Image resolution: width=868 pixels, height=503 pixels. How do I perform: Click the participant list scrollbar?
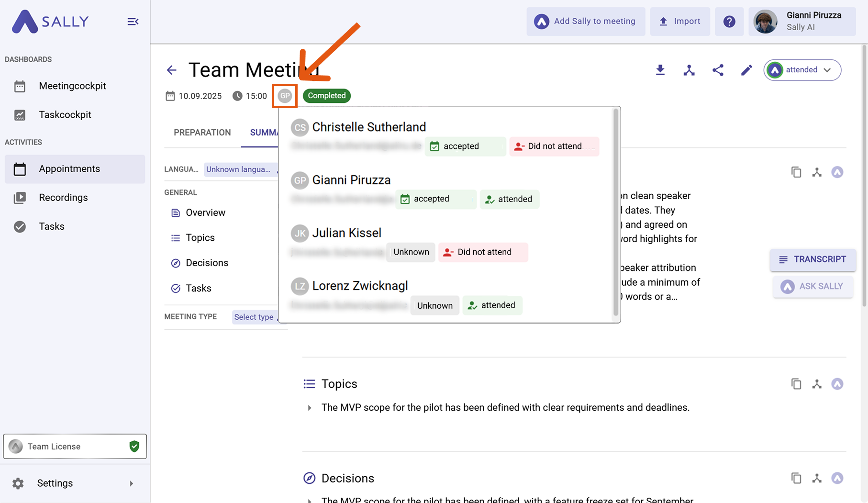615,211
